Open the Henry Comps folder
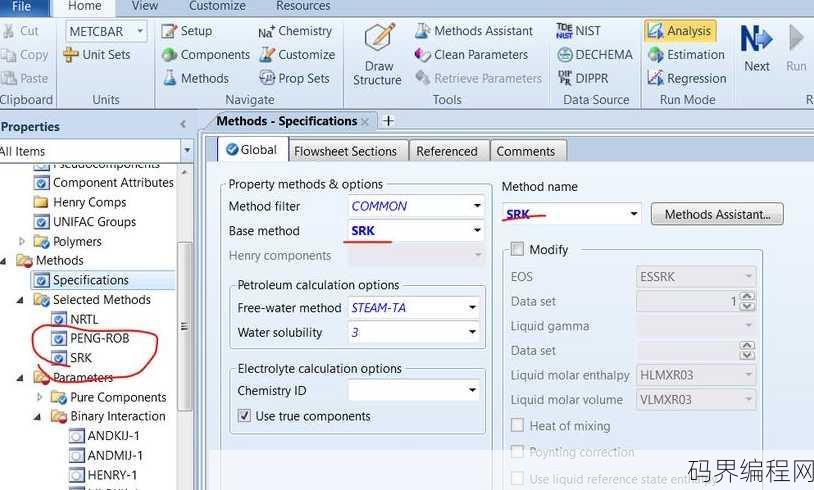 pyautogui.click(x=80, y=202)
